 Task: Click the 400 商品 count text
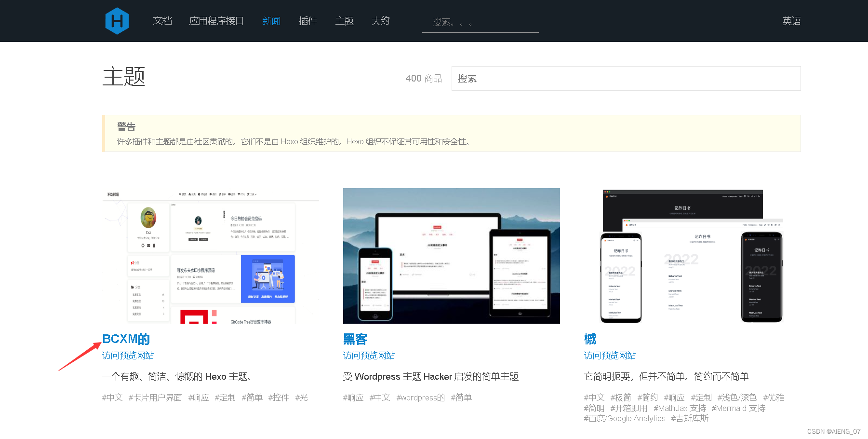pyautogui.click(x=424, y=78)
